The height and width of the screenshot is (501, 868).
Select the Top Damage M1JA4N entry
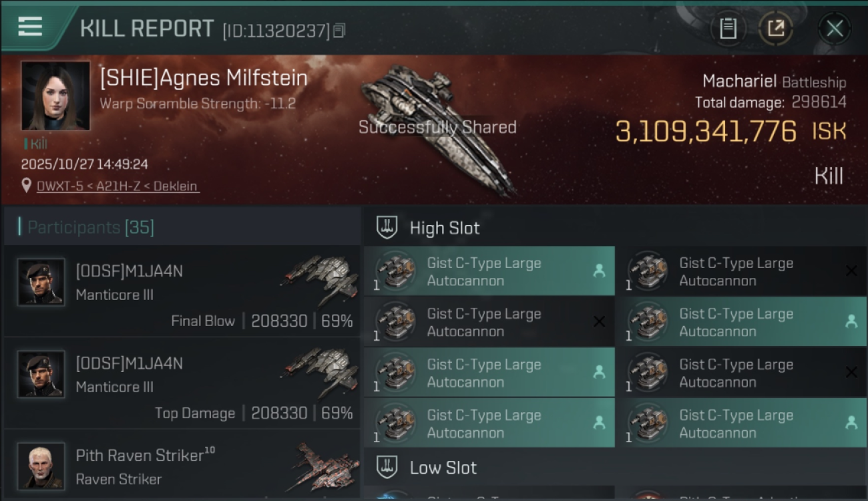tap(182, 383)
